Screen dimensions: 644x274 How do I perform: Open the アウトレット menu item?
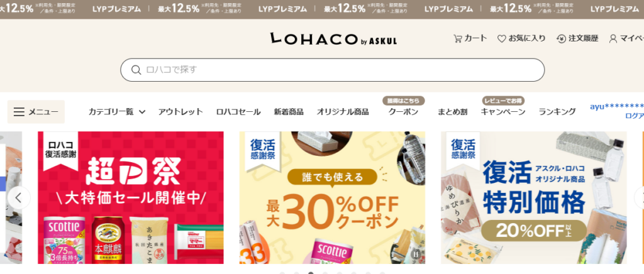point(180,112)
